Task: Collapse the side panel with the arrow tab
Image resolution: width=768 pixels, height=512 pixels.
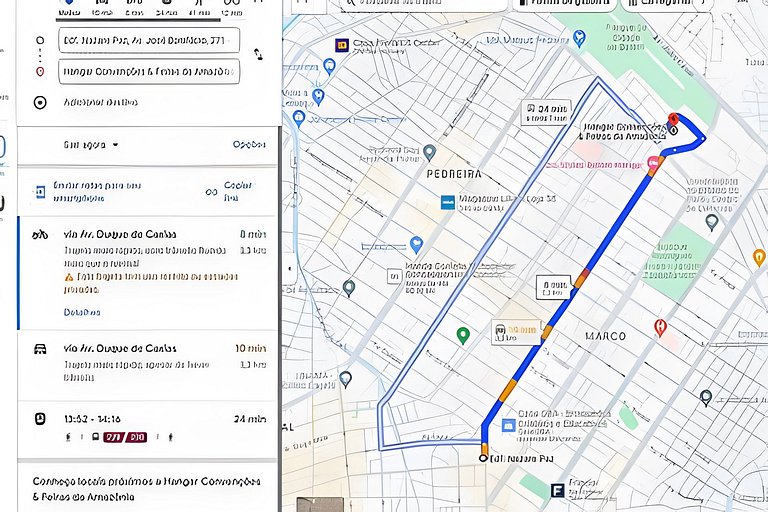Action: [289, 268]
